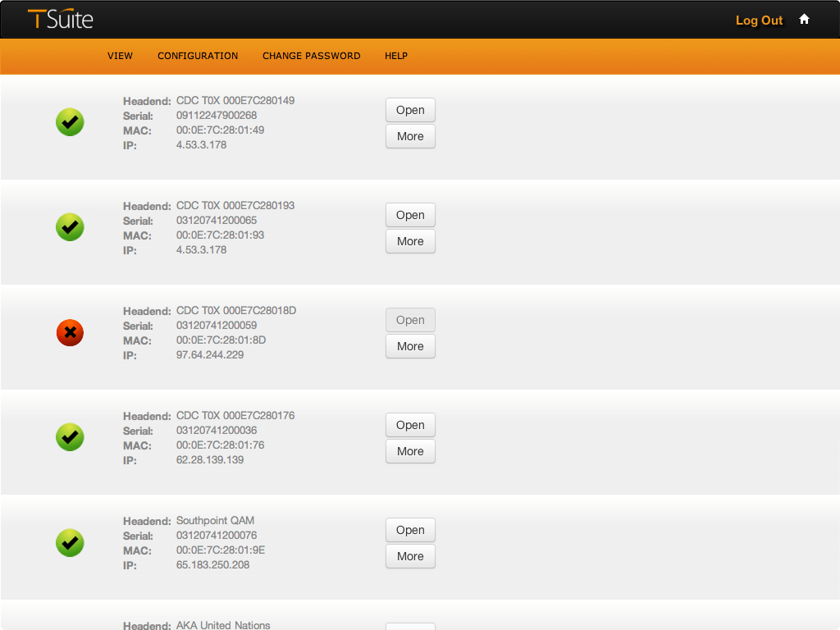Select headend name Southpoint QAM
840x630 pixels.
pyautogui.click(x=216, y=521)
